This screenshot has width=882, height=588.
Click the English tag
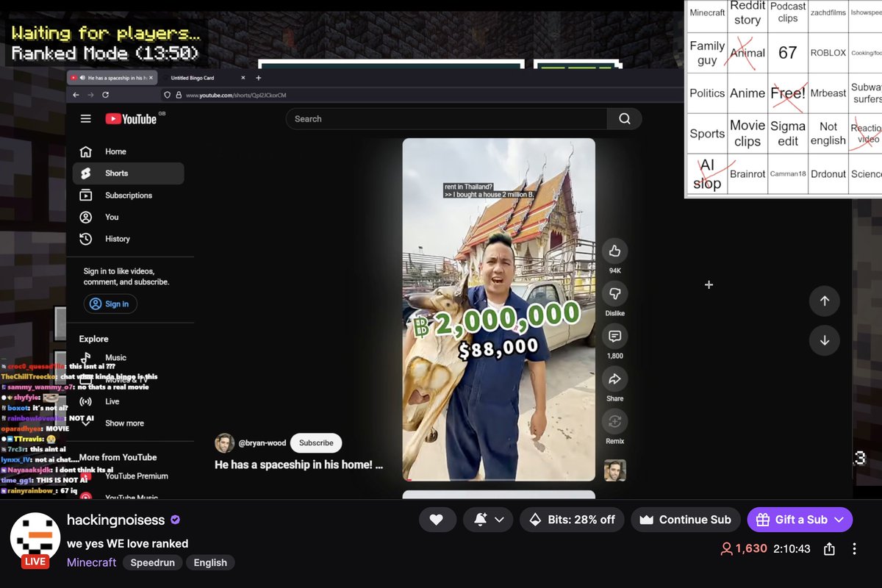click(x=210, y=562)
